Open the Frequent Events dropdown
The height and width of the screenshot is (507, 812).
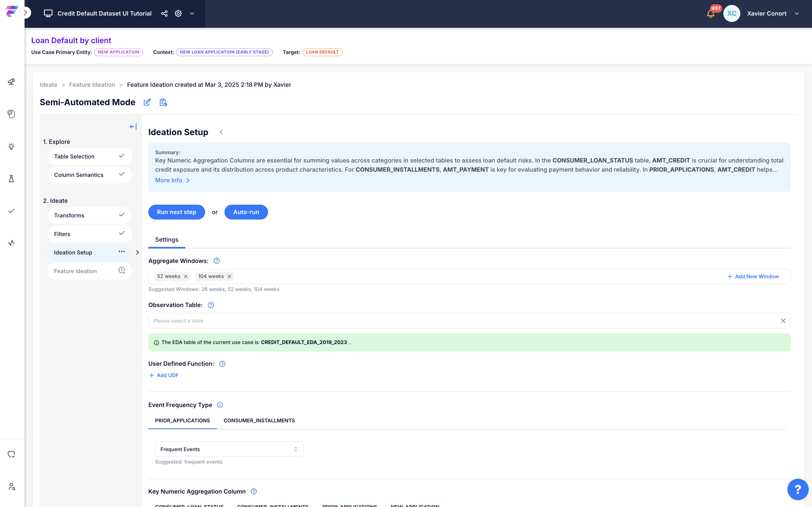pyautogui.click(x=229, y=449)
